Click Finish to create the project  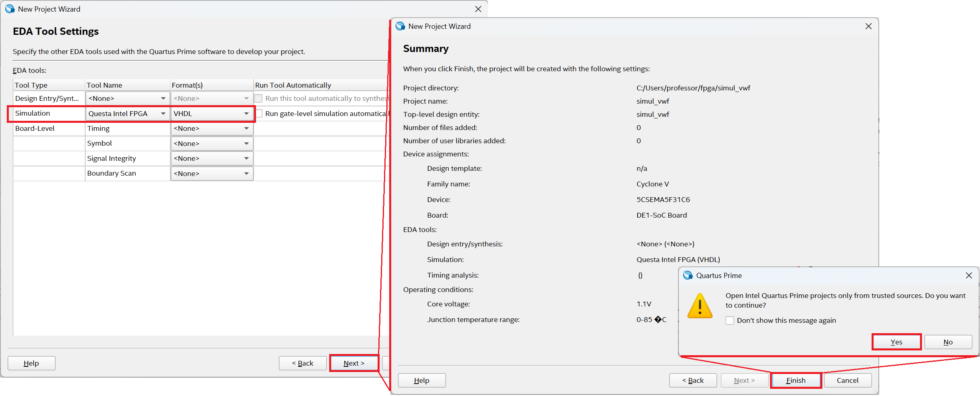pos(796,380)
